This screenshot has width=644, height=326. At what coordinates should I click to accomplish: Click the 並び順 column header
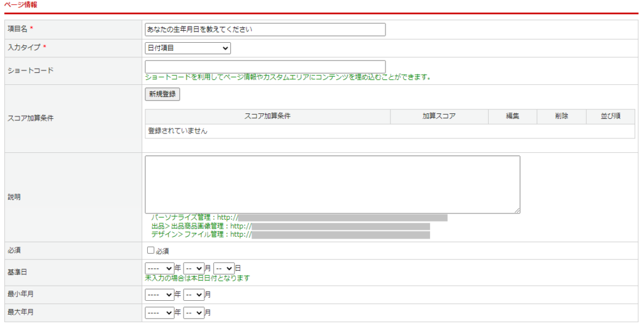pyautogui.click(x=610, y=116)
